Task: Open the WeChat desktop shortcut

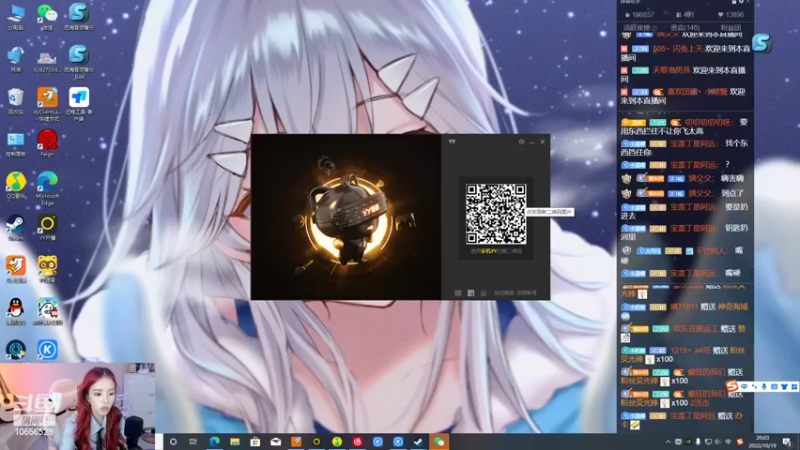Action: click(47, 16)
